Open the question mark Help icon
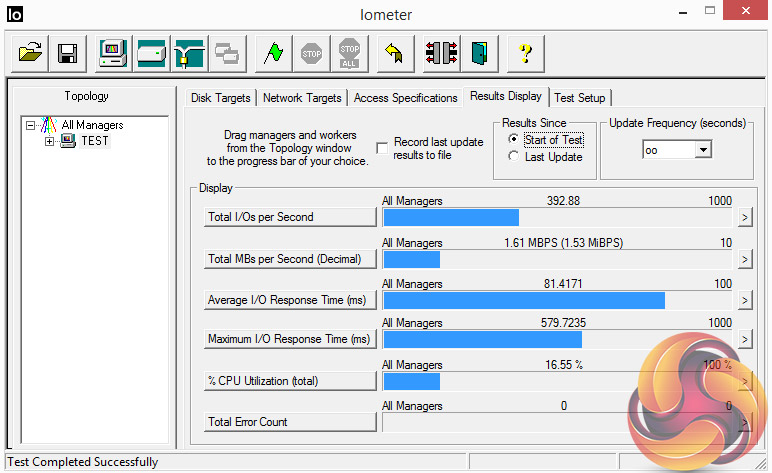The height and width of the screenshot is (473, 772). coord(524,54)
